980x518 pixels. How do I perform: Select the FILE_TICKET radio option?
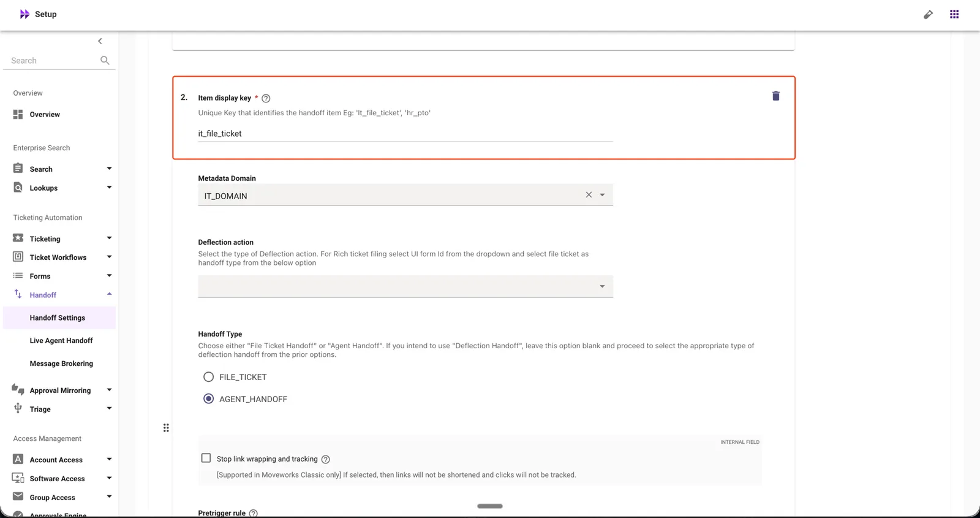pyautogui.click(x=209, y=377)
